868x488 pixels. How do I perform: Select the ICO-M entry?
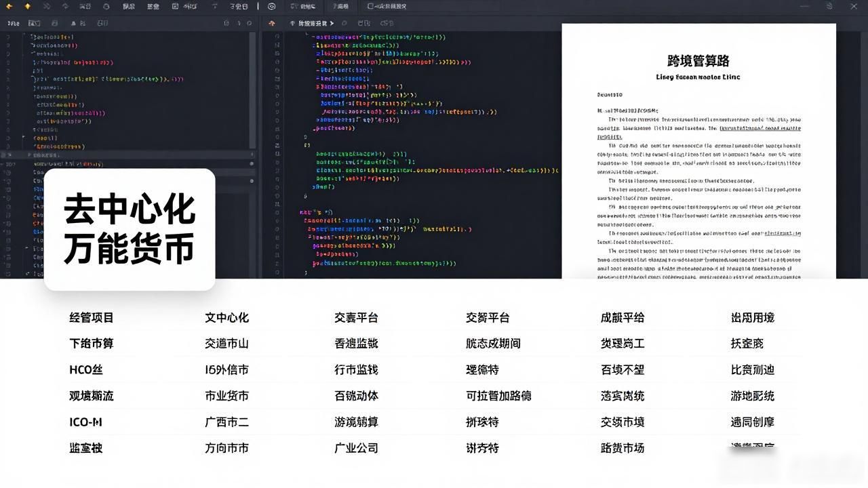85,422
